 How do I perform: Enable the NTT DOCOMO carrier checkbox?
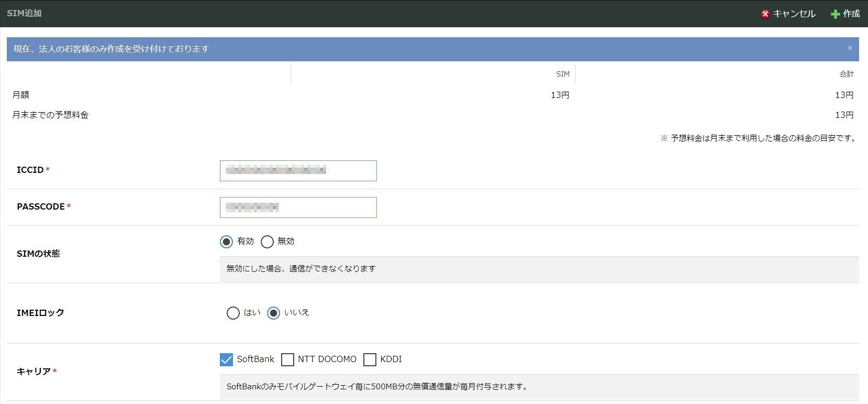click(287, 359)
